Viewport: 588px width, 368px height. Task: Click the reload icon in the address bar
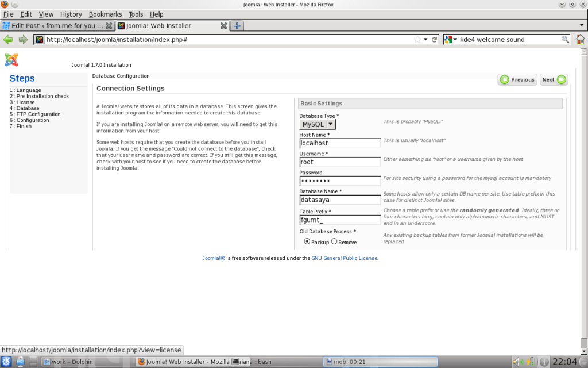pos(434,40)
